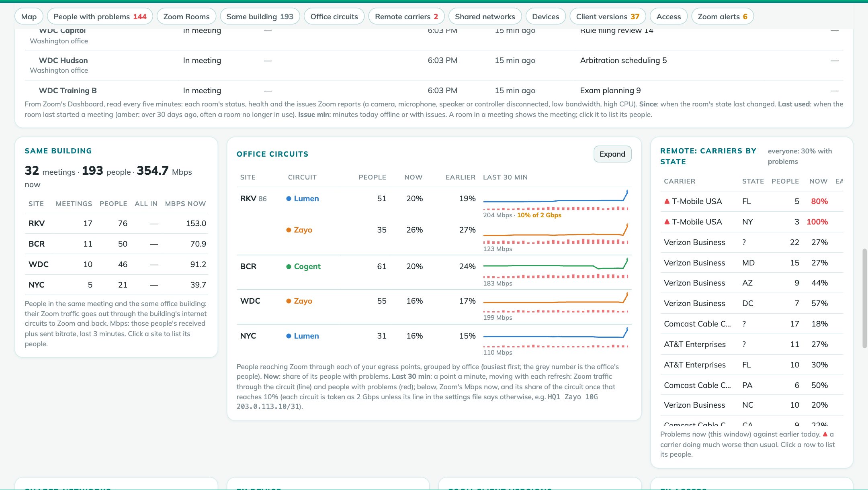Click the Arbitration scheduling 5 meeting

(623, 60)
